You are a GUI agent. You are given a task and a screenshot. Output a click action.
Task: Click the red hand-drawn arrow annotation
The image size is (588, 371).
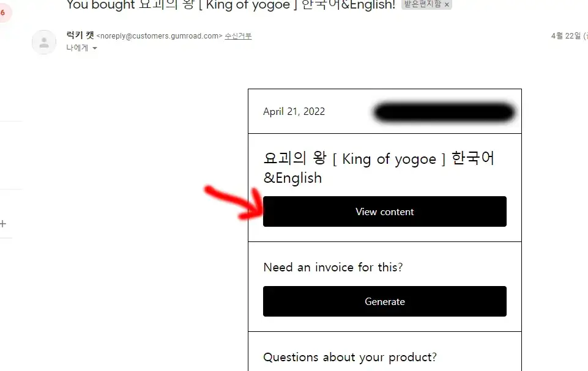point(234,202)
